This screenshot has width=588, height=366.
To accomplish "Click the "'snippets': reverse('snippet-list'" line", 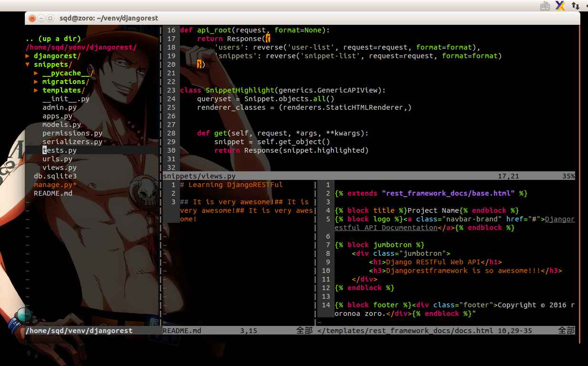I will [358, 56].
